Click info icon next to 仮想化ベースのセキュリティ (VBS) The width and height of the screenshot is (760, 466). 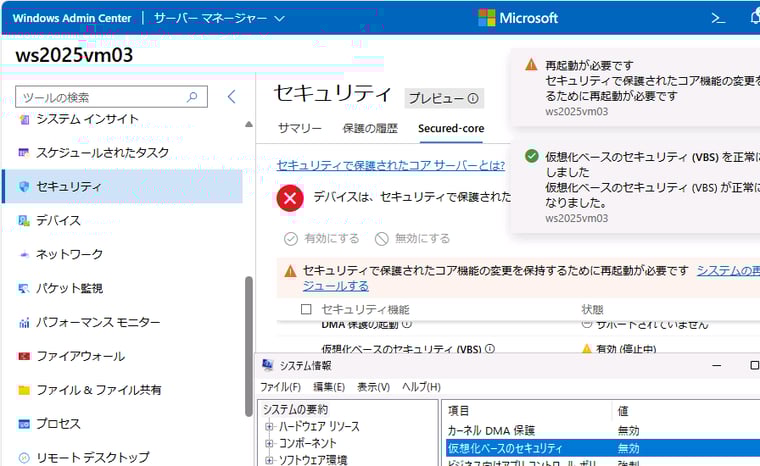pos(490,348)
